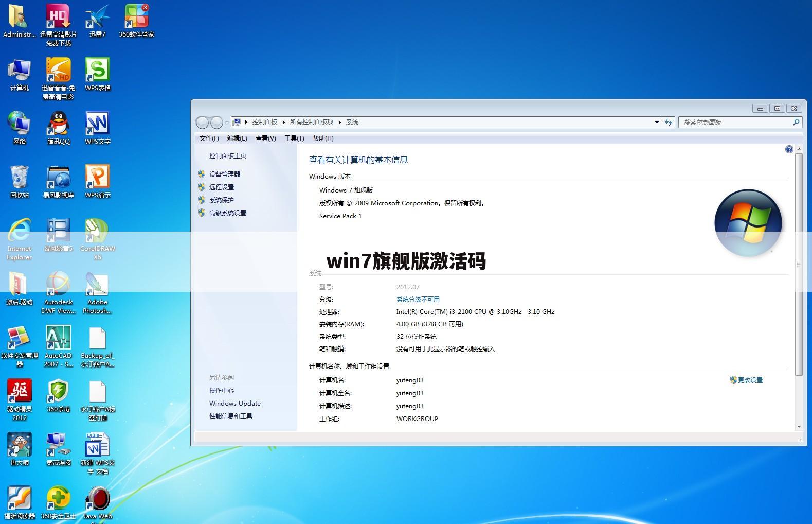Open the 回收站 recycle bin
The image size is (812, 524).
tap(19, 181)
